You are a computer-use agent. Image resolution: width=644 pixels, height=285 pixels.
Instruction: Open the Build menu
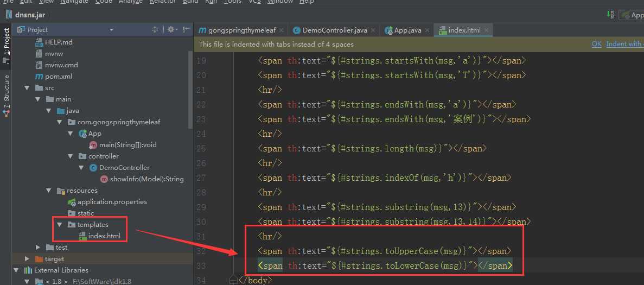pos(190,2)
